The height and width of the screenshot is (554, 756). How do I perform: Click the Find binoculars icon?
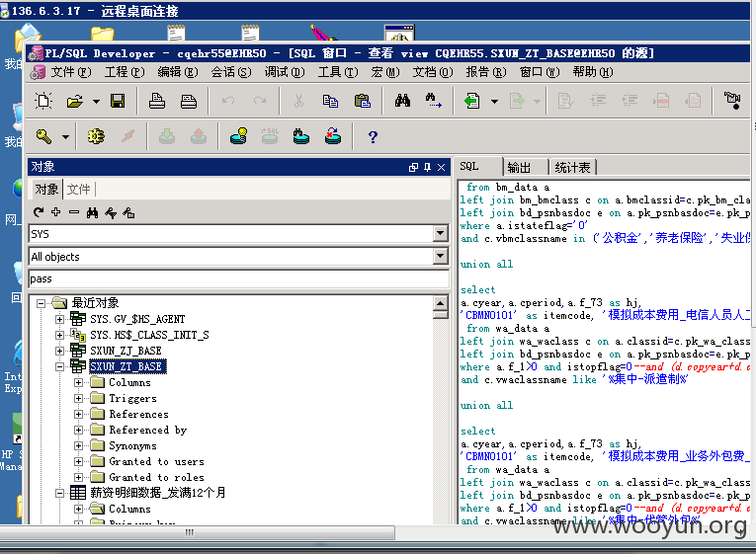[x=402, y=101]
